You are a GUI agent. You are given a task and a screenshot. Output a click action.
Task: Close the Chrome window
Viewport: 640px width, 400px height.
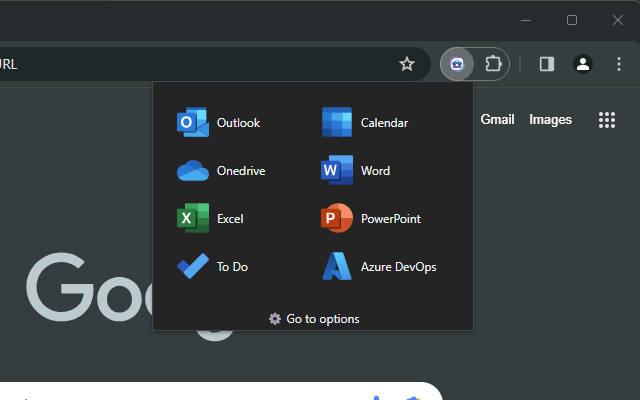[x=618, y=20]
